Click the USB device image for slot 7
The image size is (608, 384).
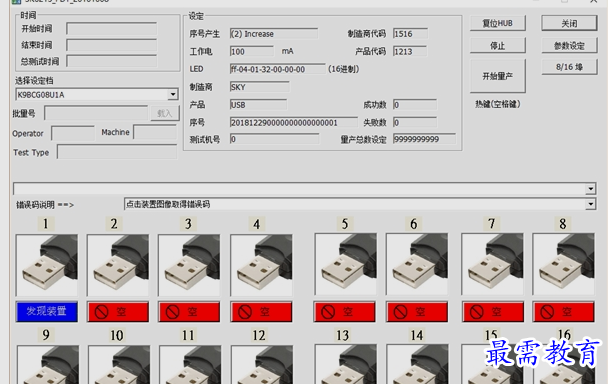(492, 264)
